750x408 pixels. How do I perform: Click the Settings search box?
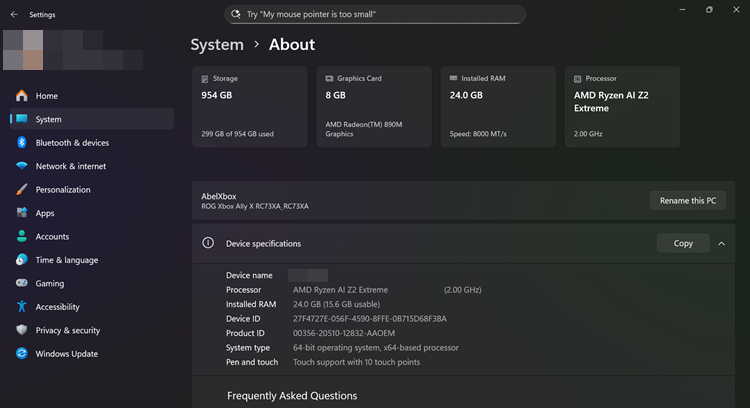[375, 14]
